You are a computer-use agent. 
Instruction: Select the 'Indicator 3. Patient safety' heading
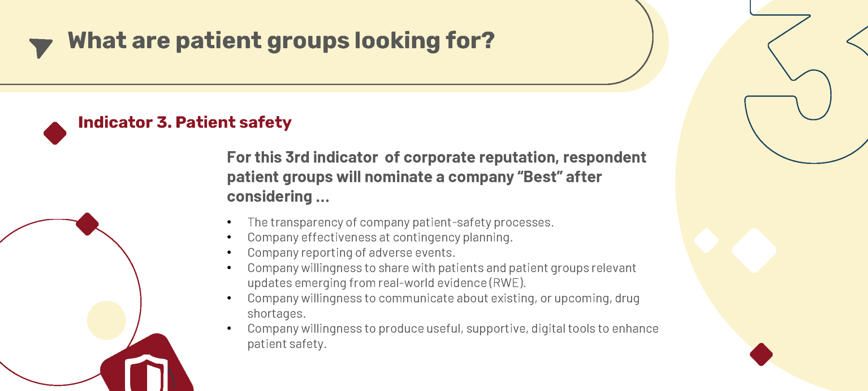point(185,123)
